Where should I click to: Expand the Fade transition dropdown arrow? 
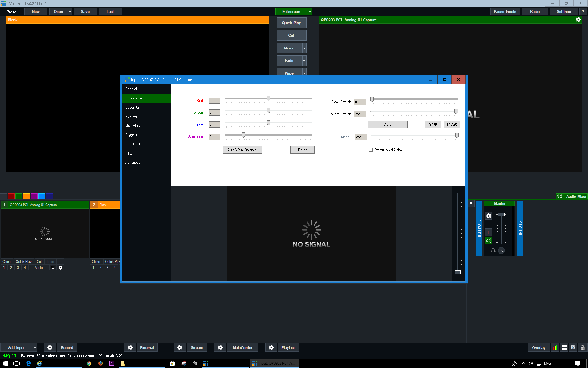[304, 61]
